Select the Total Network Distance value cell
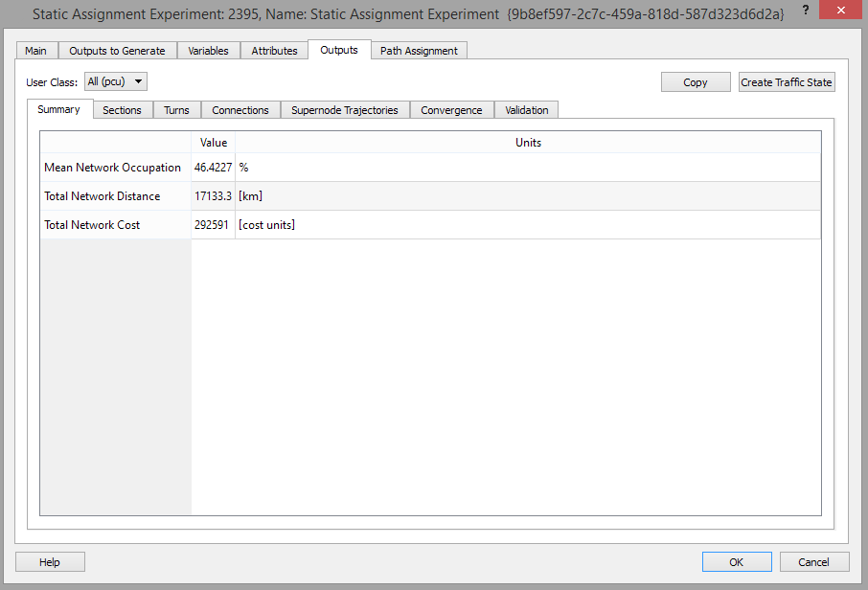This screenshot has width=868, height=590. 213,195
